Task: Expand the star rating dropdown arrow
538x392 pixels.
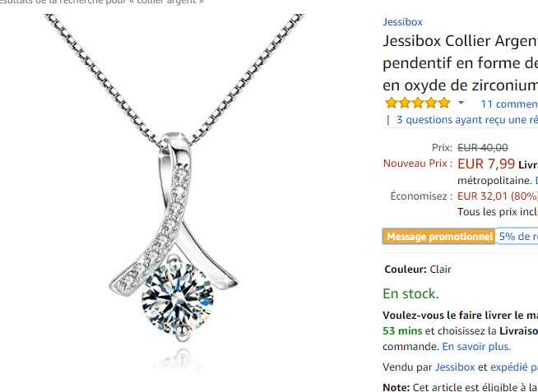Action: (x=461, y=103)
